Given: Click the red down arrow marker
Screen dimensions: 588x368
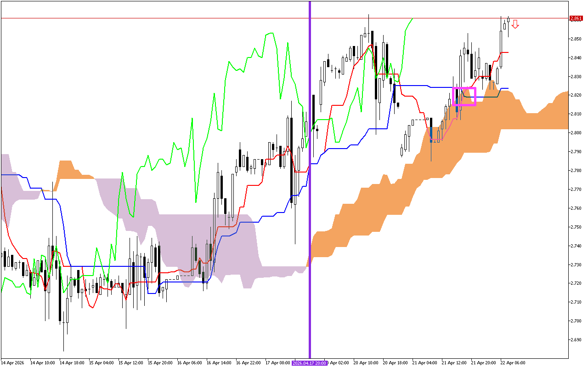Looking at the screenshot, I should tap(515, 24).
